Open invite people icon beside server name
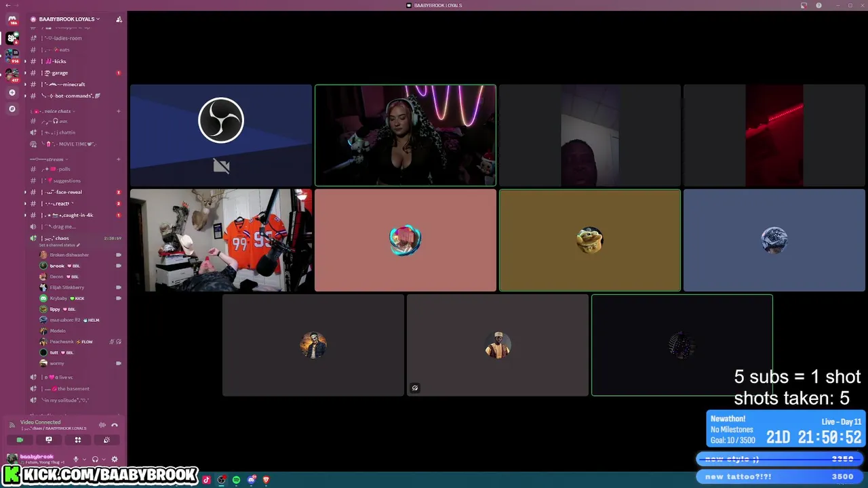This screenshot has width=868, height=488. pos(119,19)
